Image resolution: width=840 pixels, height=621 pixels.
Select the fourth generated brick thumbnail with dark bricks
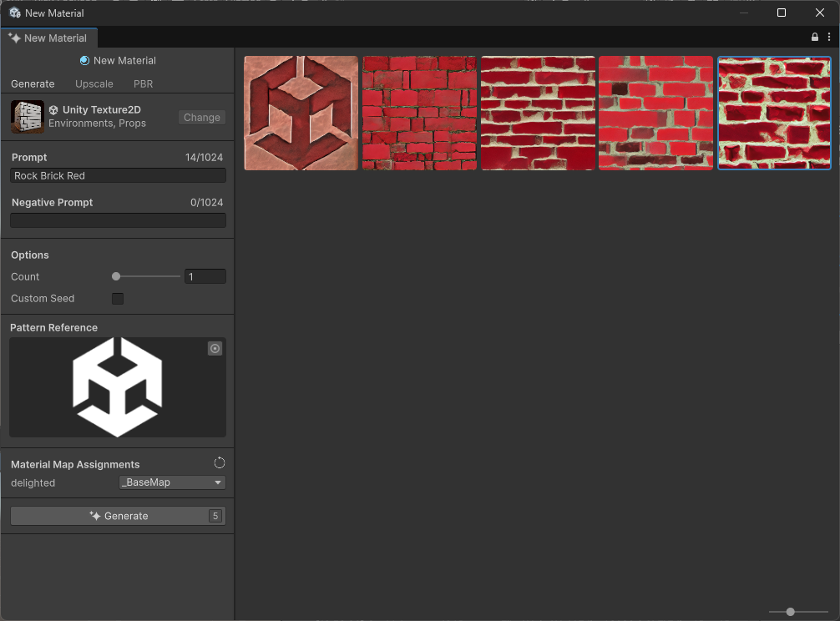coord(655,113)
